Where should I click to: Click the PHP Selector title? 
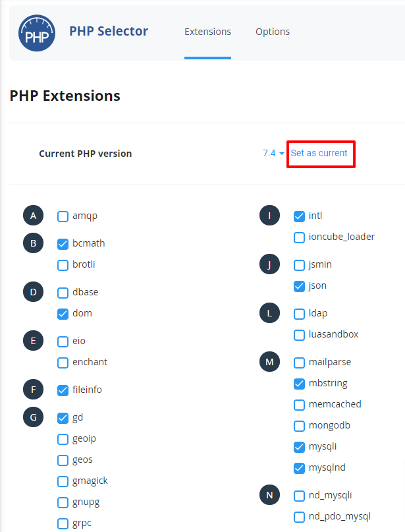coord(109,31)
